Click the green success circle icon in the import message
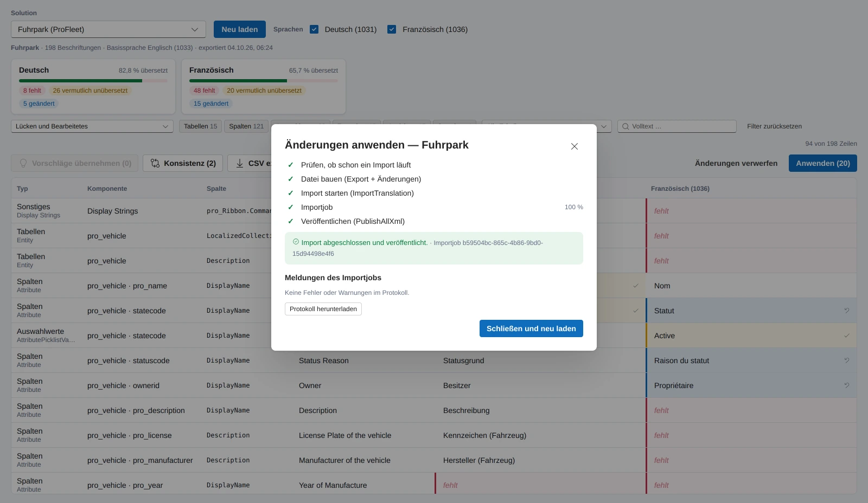 [296, 242]
